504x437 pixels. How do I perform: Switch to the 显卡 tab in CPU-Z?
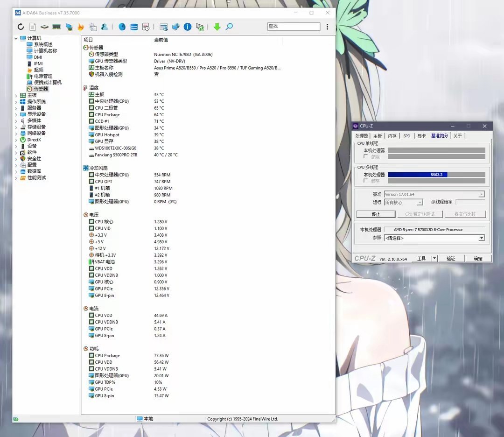[x=422, y=136]
